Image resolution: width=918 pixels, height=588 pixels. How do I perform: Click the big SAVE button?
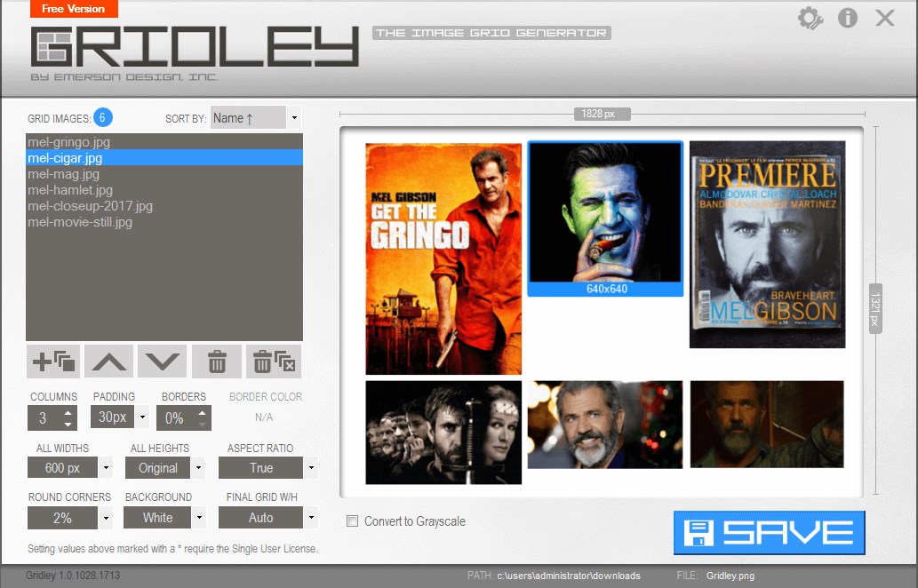click(x=769, y=532)
